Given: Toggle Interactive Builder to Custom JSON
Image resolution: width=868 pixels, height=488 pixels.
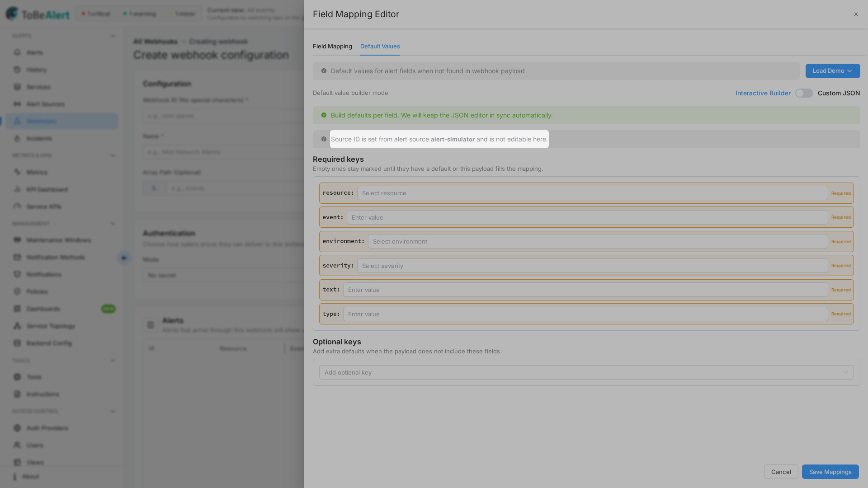Looking at the screenshot, I should 804,93.
